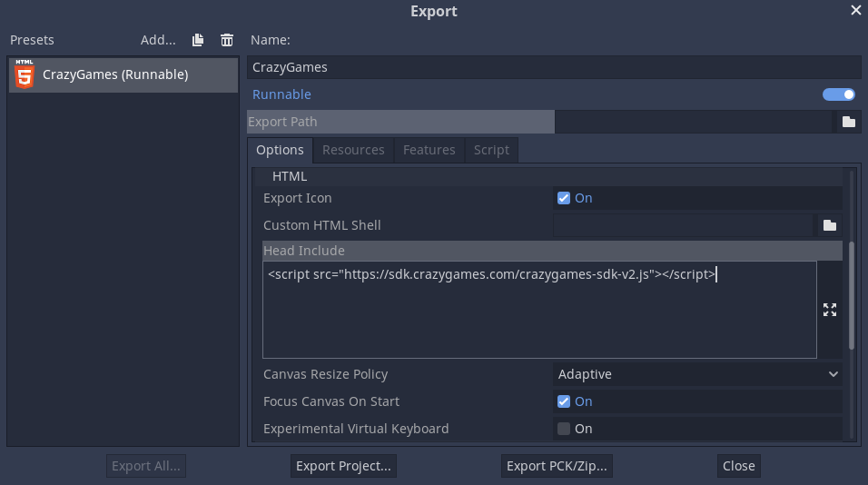Viewport: 868px width, 485px height.
Task: Click the Head Include property label
Action: (x=304, y=251)
